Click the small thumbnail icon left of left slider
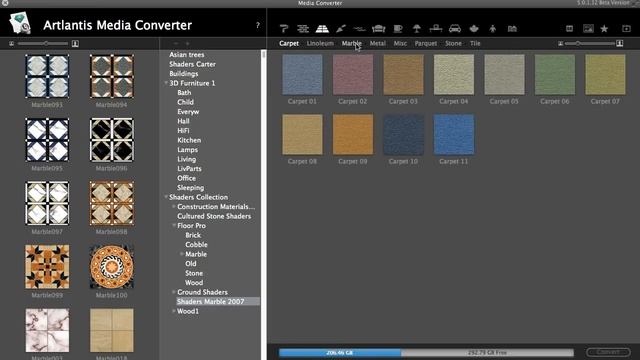This screenshot has height=360, width=640. [11, 43]
